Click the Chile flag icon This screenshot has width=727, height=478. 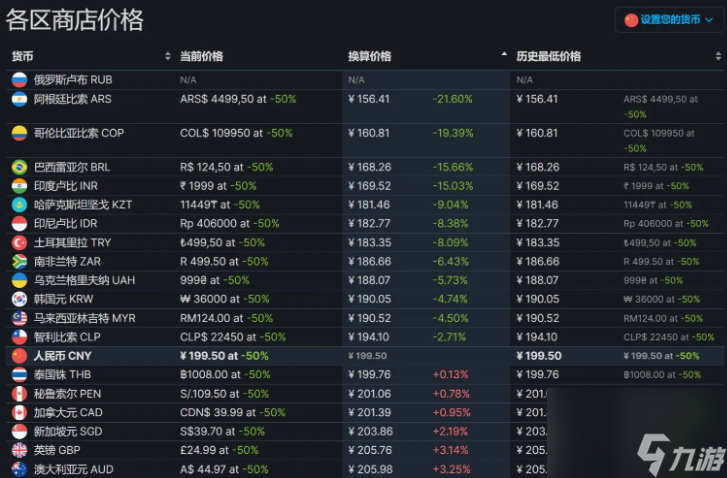(19, 337)
